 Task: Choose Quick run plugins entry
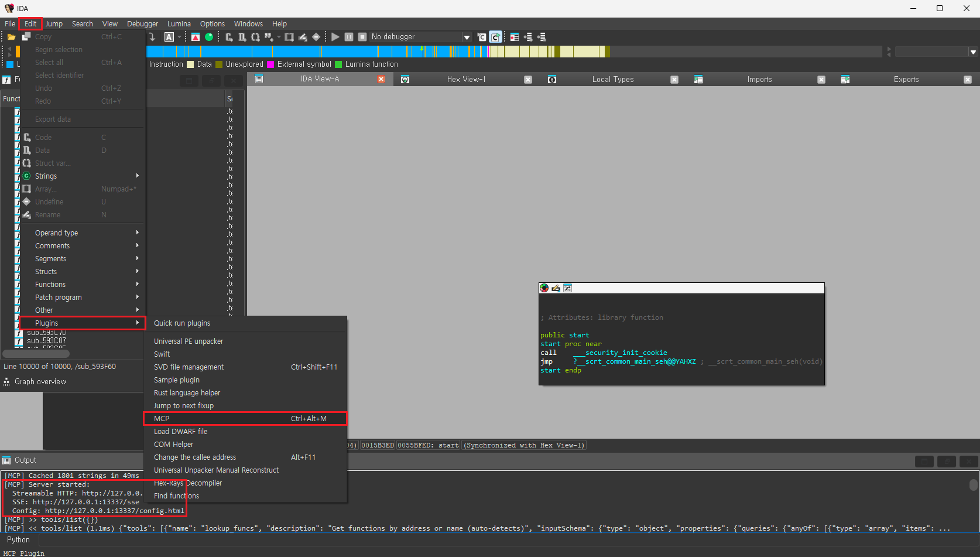[x=245, y=323]
